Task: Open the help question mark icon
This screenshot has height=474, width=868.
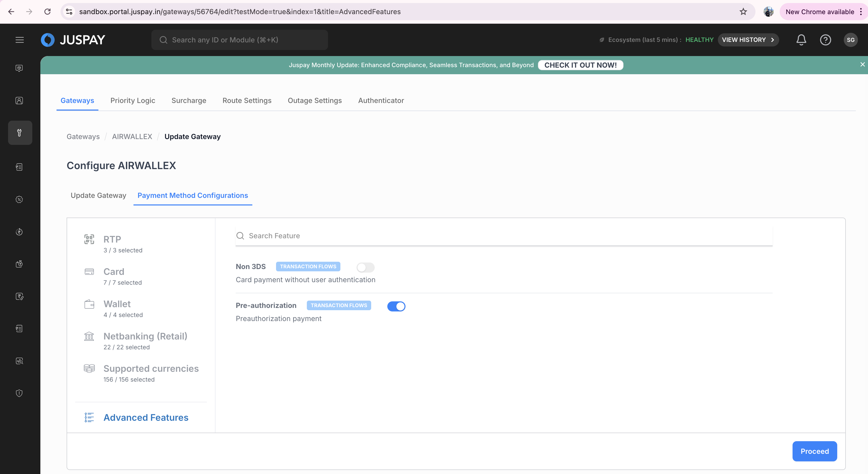Action: click(x=825, y=40)
